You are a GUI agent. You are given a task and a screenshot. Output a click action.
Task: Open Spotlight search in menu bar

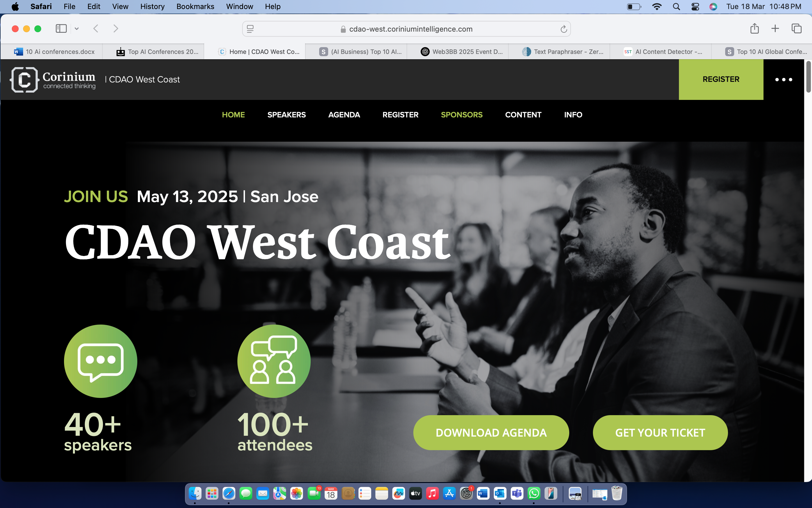[x=676, y=7]
